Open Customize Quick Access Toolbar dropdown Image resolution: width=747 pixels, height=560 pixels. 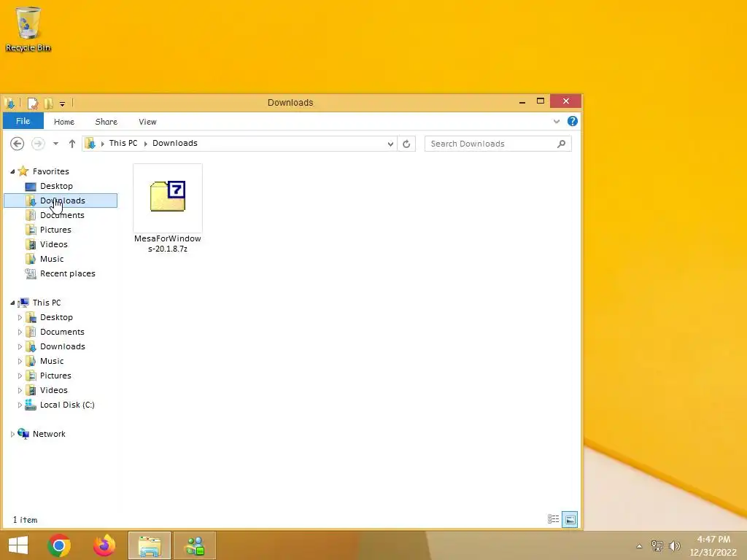[x=63, y=104]
